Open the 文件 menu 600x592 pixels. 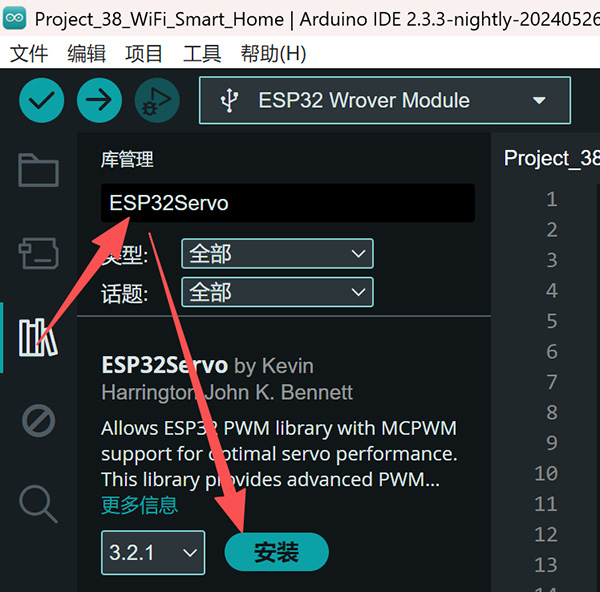29,53
